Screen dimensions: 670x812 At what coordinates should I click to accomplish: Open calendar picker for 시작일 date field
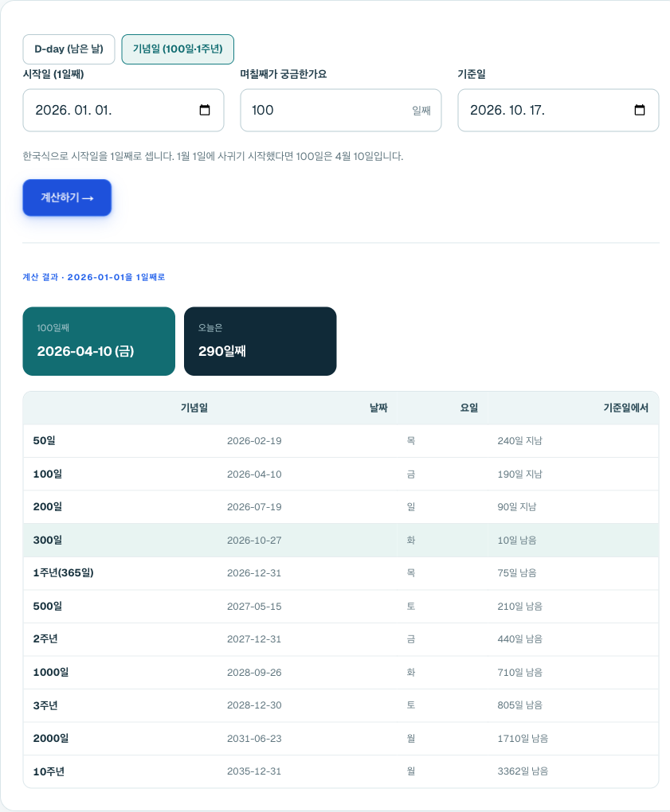tap(205, 110)
